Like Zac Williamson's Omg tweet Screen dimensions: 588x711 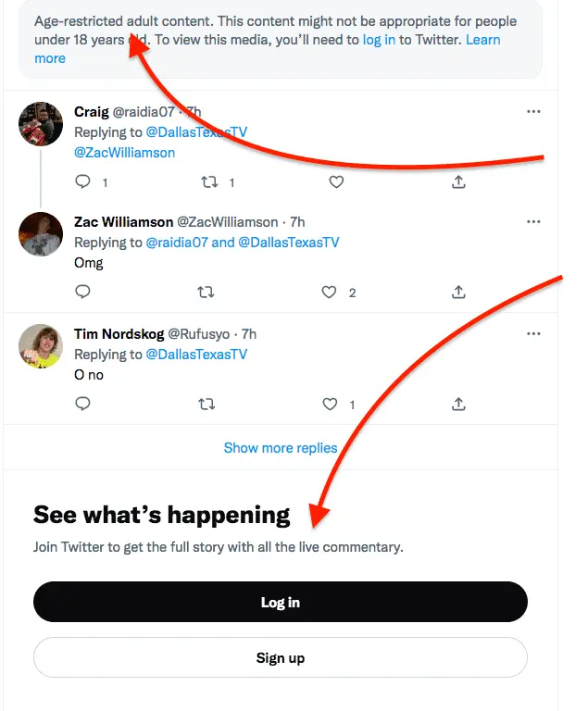tap(329, 293)
